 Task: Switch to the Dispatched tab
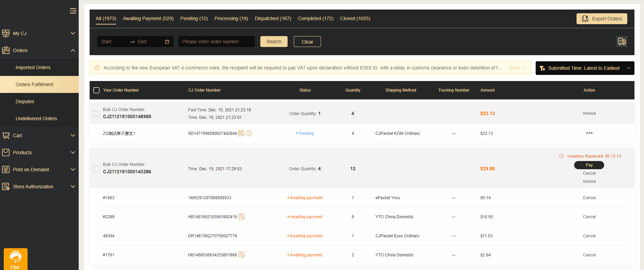click(273, 18)
